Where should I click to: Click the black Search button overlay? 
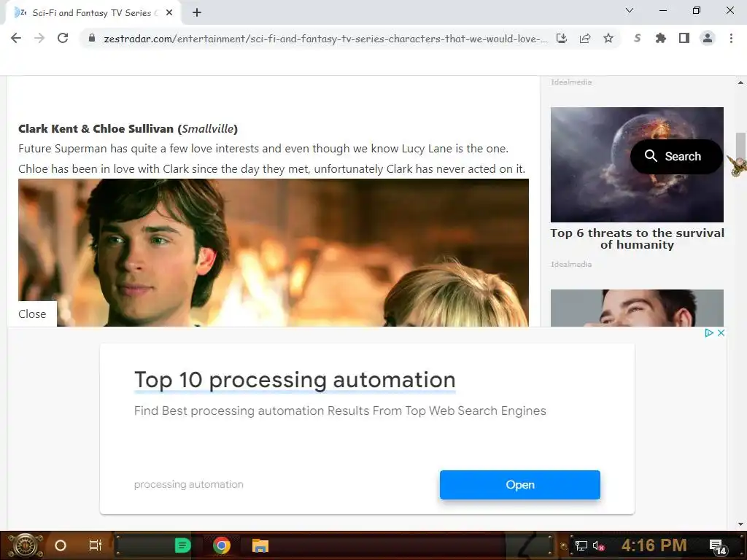point(676,156)
